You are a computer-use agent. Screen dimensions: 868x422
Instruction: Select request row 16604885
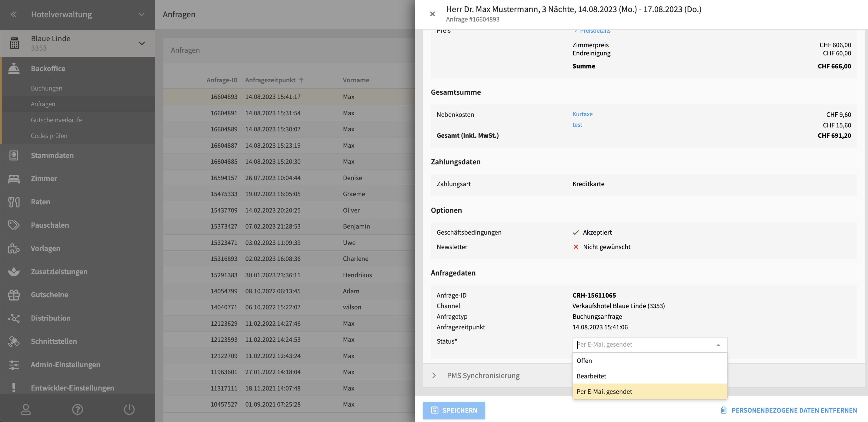coord(289,162)
